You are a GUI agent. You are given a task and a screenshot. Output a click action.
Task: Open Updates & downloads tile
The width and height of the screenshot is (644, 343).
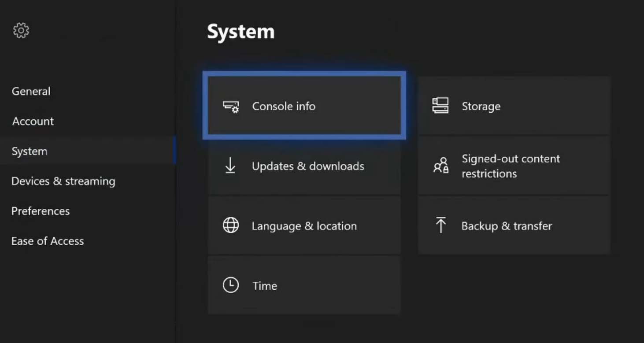coord(304,166)
